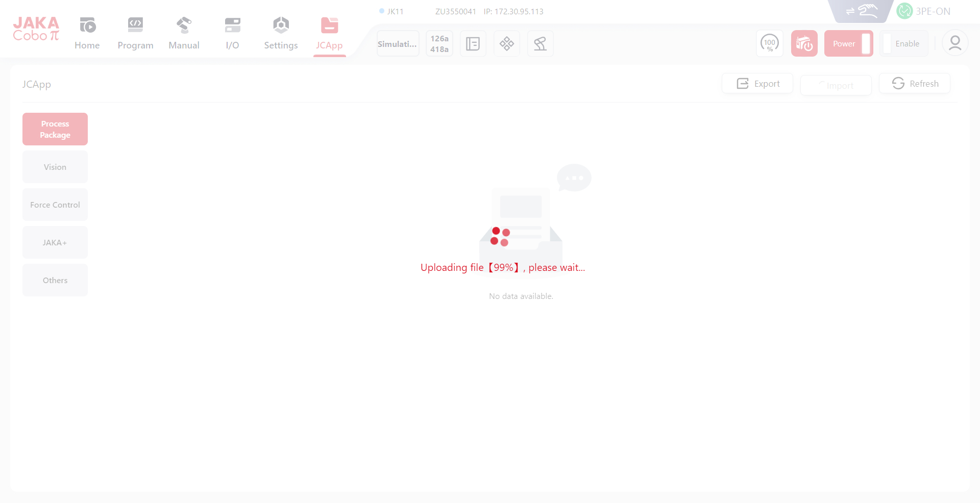
Task: Click the Refresh button
Action: (x=915, y=84)
